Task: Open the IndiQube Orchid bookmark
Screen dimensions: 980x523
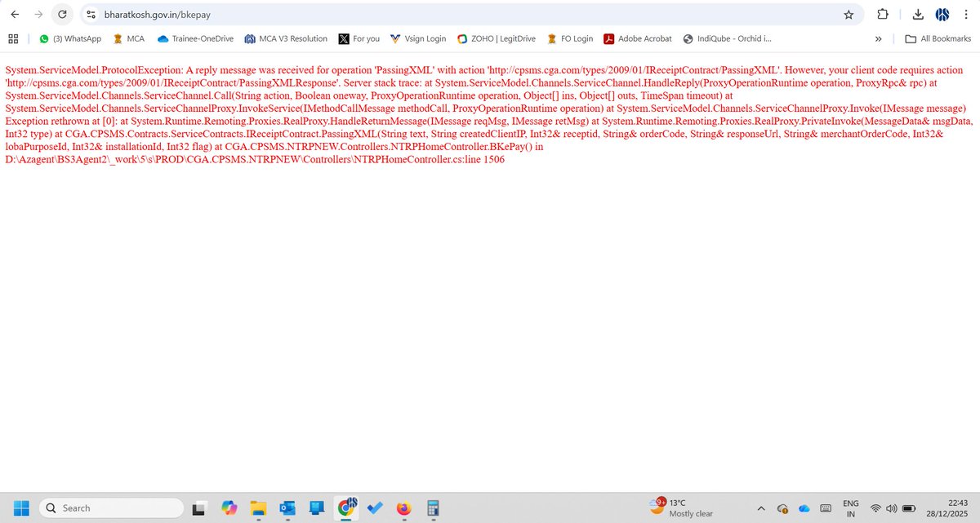Action: 726,38
